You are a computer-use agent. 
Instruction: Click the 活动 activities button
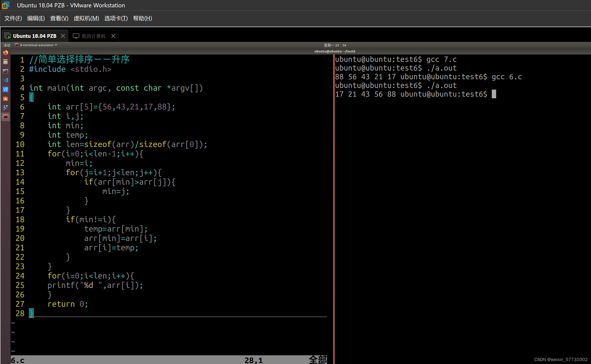click(7, 45)
